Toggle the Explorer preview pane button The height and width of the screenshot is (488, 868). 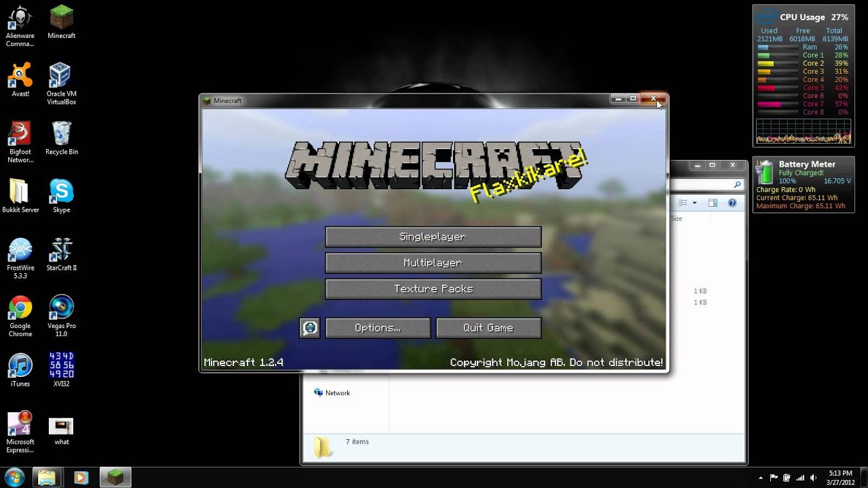pyautogui.click(x=713, y=203)
